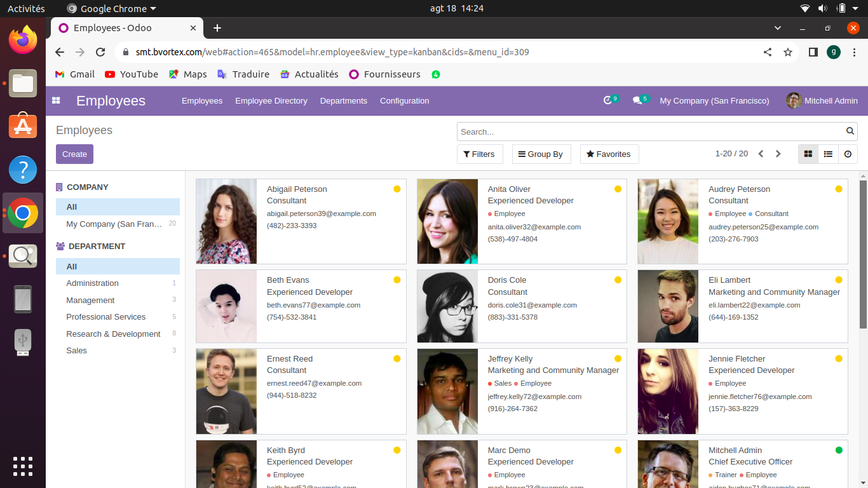Viewport: 868px width, 488px height.
Task: Switch to the list view
Action: point(828,154)
